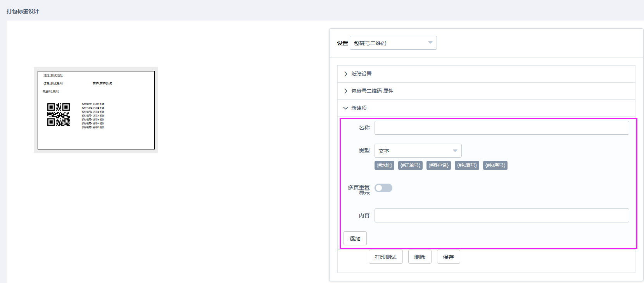Screen dimensions: 644x283
Task: Insert the {#地址} placeholder tag
Action: point(384,165)
